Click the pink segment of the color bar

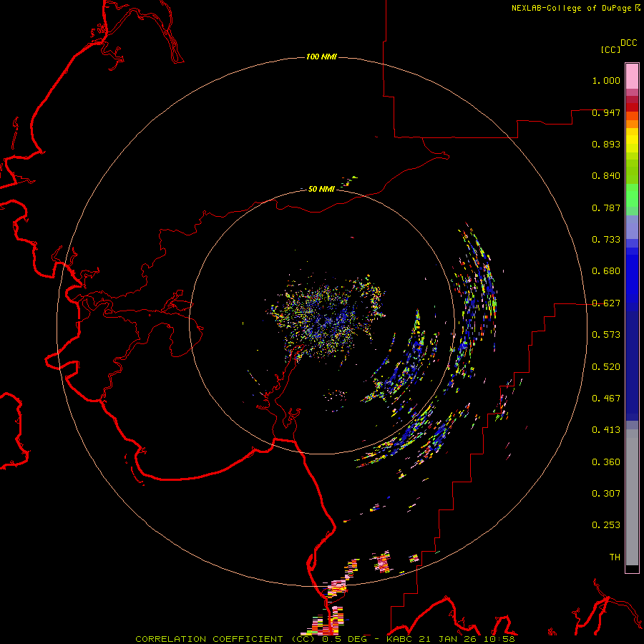coord(632,77)
